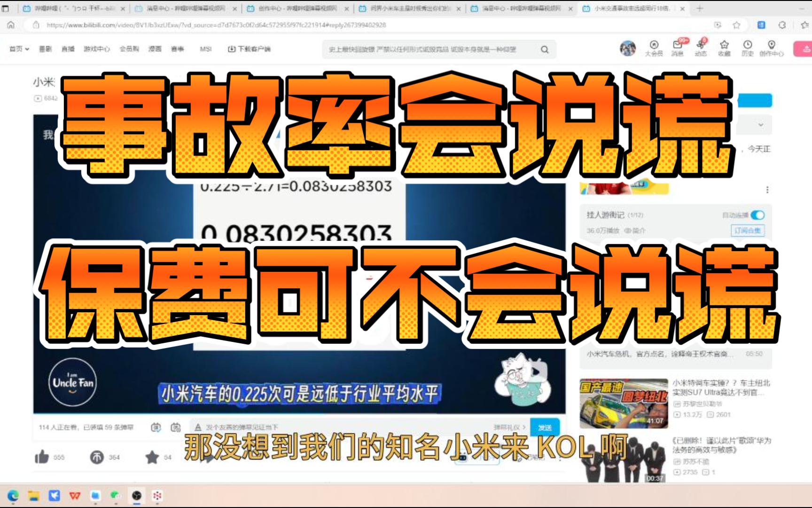Screen dimensions: 812x508
Task: Switch to 问界小米车主 browser tab
Action: (410, 8)
